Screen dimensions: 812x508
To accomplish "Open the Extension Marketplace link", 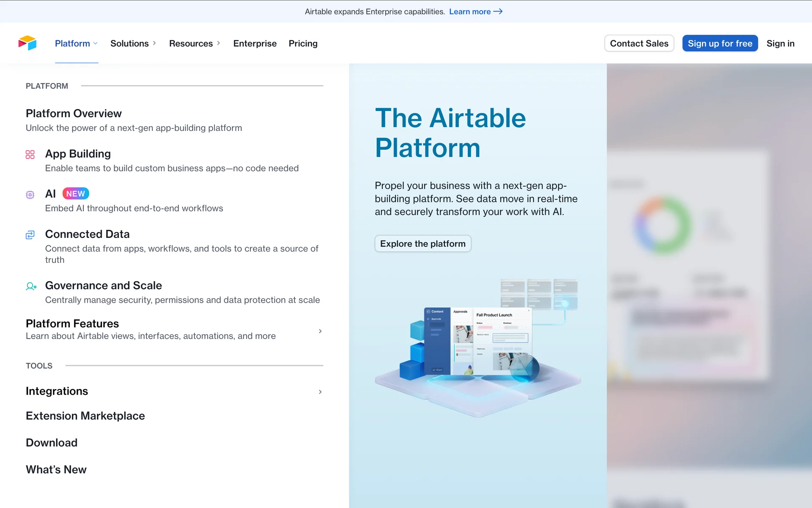I will tap(85, 416).
